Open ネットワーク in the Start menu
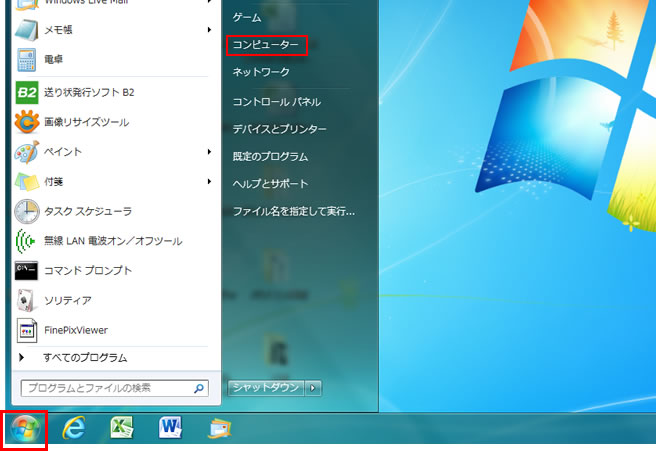656x451 pixels. (x=261, y=72)
